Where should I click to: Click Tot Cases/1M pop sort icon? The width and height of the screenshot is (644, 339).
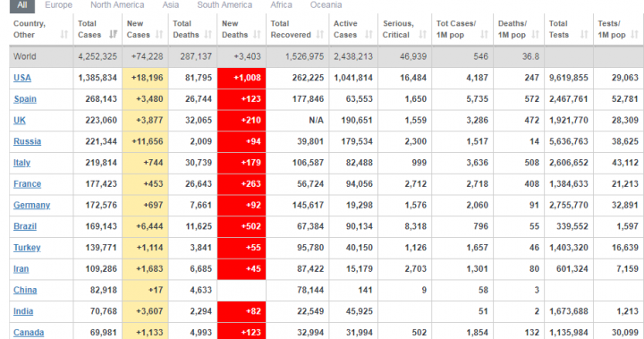(484, 35)
